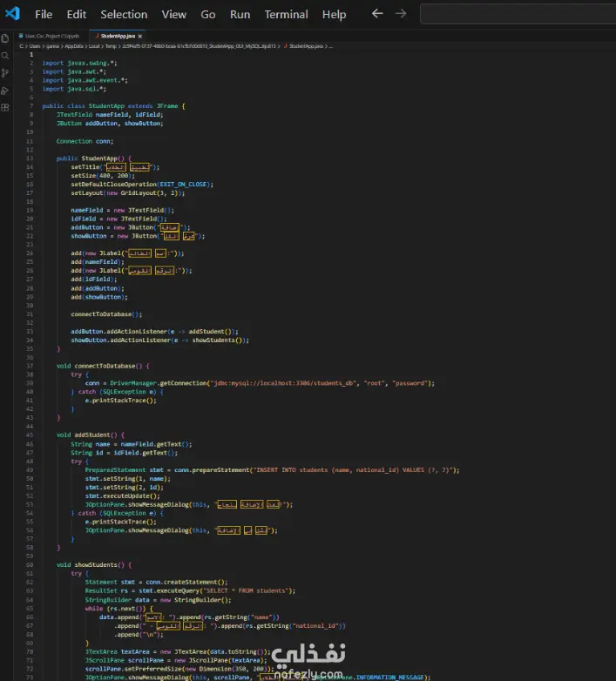Image resolution: width=616 pixels, height=681 pixels.
Task: Expand the Temp breadcrumb segment
Action: pos(111,46)
